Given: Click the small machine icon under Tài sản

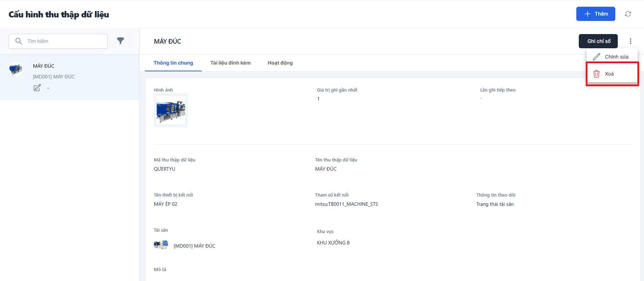Looking at the screenshot, I should (x=161, y=245).
